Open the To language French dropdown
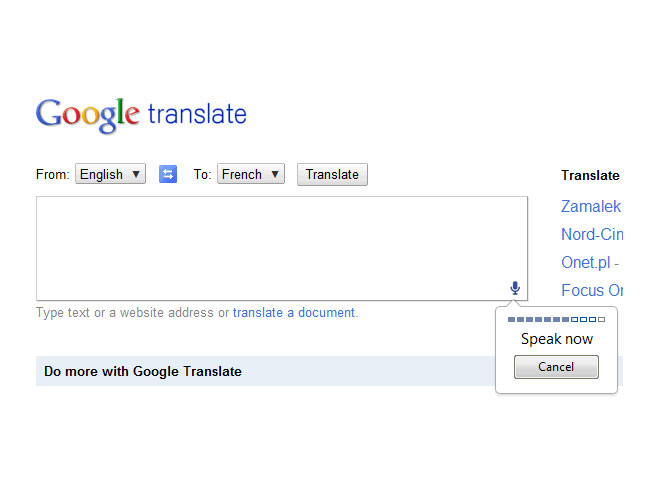The height and width of the screenshot is (495, 660). coord(251,174)
